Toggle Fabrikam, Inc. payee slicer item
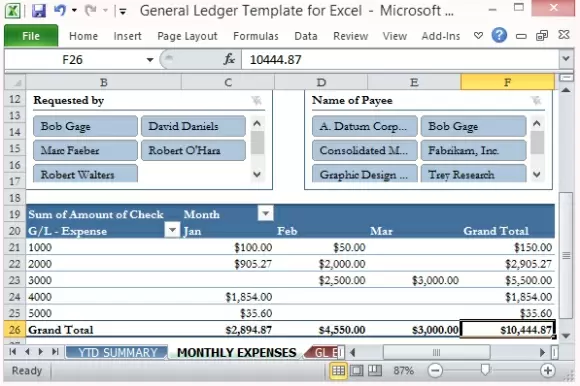The height and width of the screenshot is (386, 580). 473,150
